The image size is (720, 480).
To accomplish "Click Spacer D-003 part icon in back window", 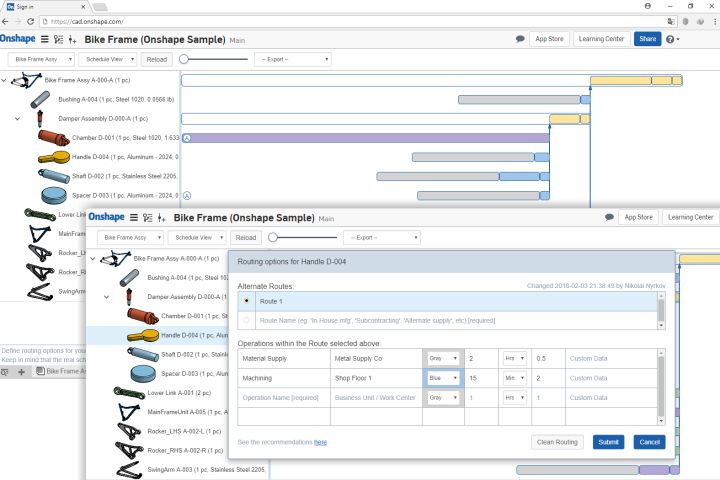I will pos(54,195).
